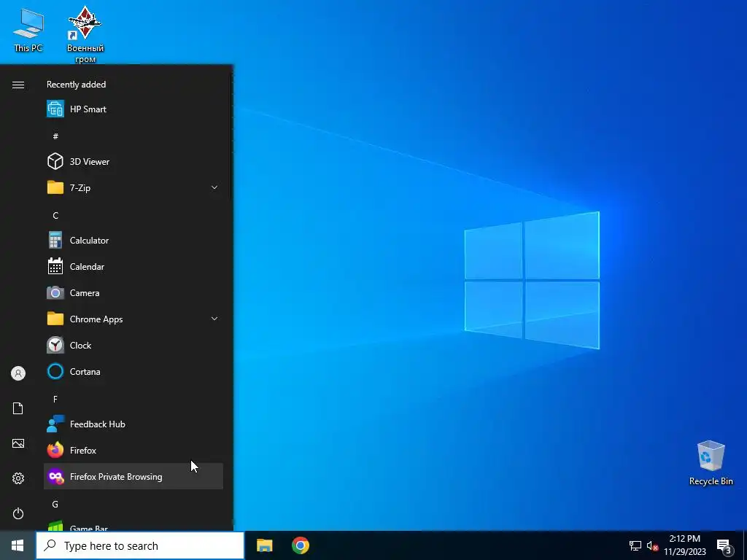The width and height of the screenshot is (747, 560).
Task: Expand the Chrome Apps folder chevron
Action: tap(214, 319)
